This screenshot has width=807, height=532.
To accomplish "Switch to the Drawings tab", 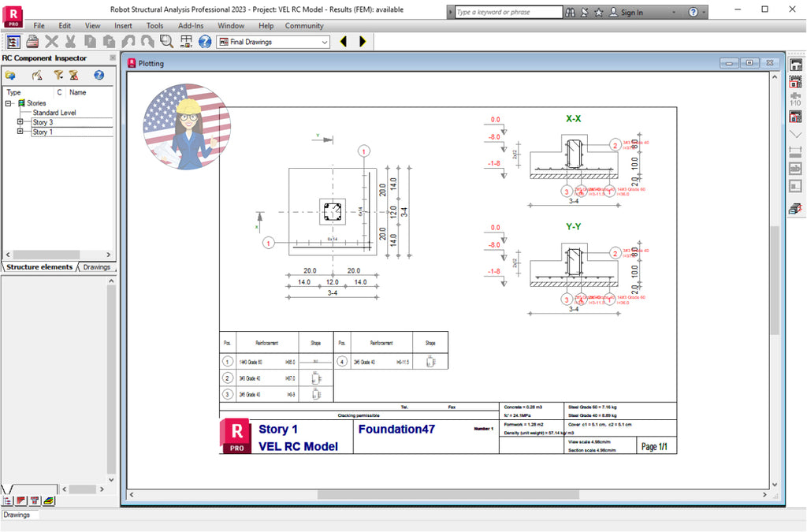I will coord(96,267).
